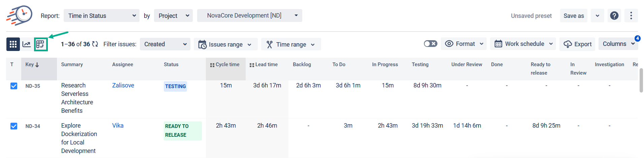Click the app's clock logo
This screenshot has width=644, height=158.
(x=20, y=16)
